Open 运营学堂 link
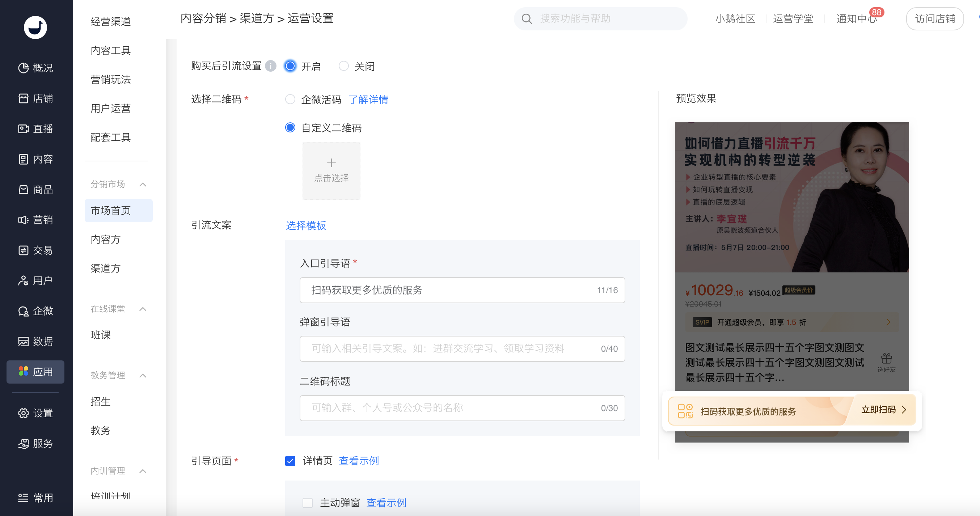The width and height of the screenshot is (980, 516). tap(793, 19)
